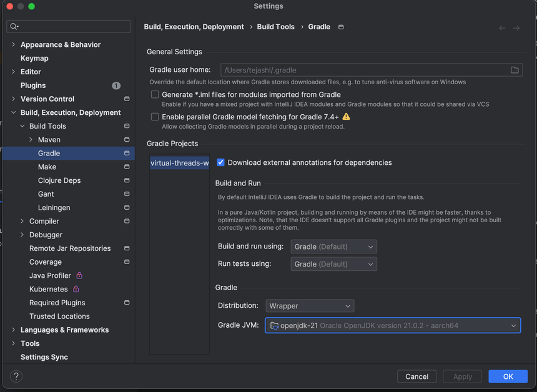
Task: Click the settings search field
Action: click(x=69, y=27)
